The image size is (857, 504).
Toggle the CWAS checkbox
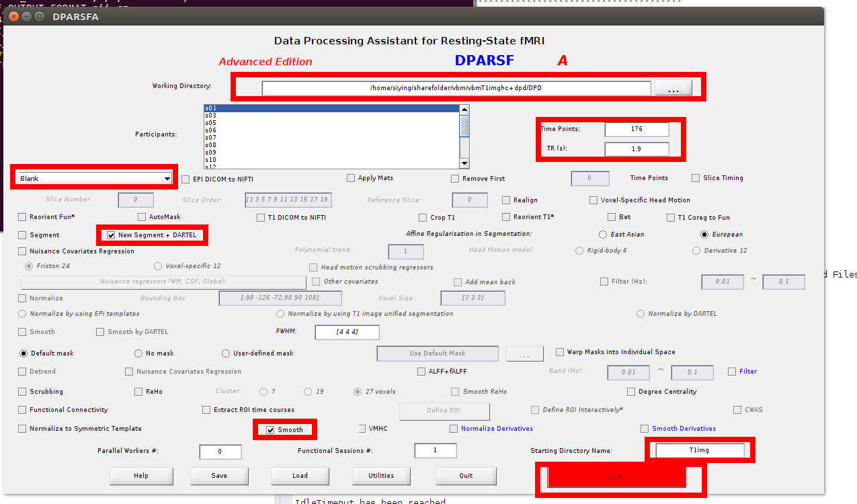[738, 410]
